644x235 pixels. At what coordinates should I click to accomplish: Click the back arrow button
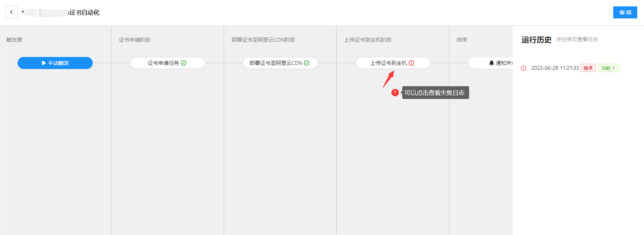click(12, 12)
